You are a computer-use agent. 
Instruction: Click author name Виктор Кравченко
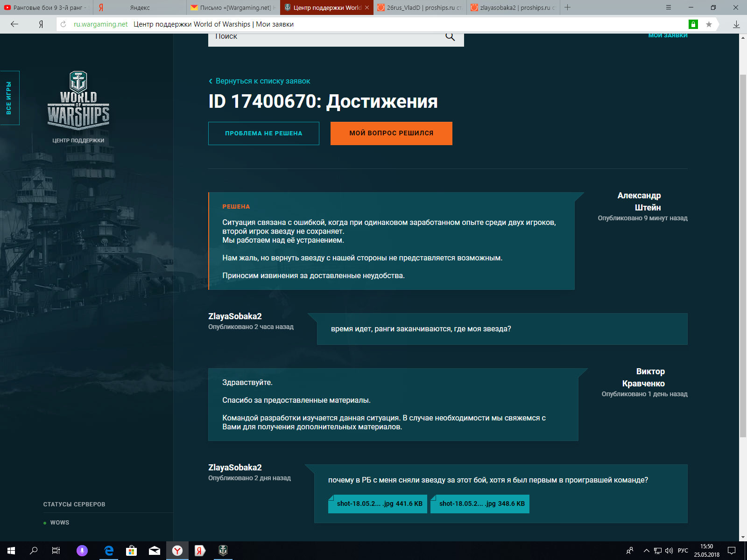click(643, 378)
